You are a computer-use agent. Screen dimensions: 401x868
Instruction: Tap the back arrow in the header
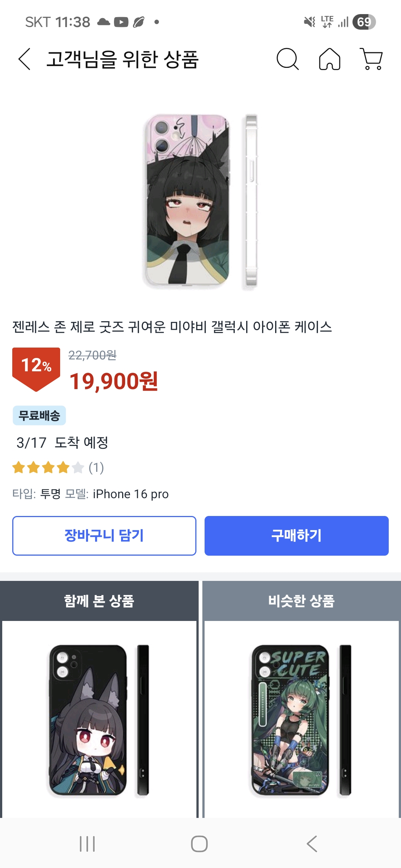25,59
